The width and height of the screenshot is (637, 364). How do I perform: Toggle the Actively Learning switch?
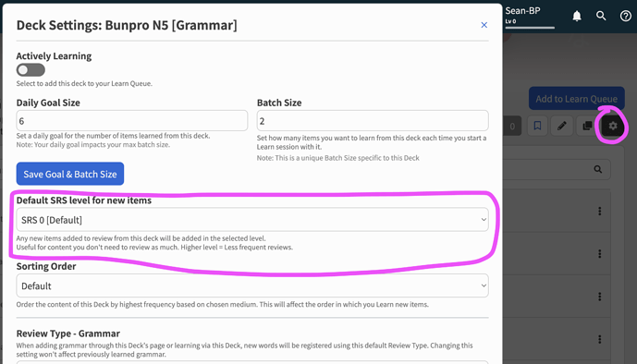[x=31, y=70]
